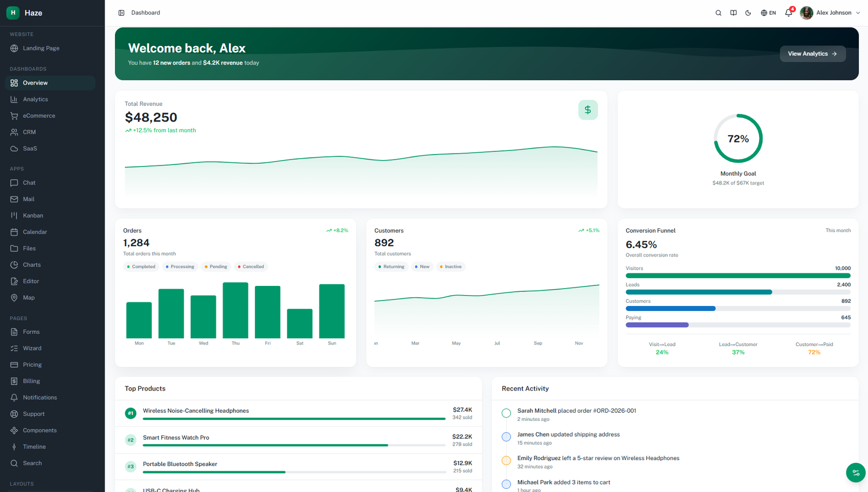Click the 72% Monthly Goal ring
Image resolution: width=868 pixels, height=492 pixels.
tap(738, 138)
